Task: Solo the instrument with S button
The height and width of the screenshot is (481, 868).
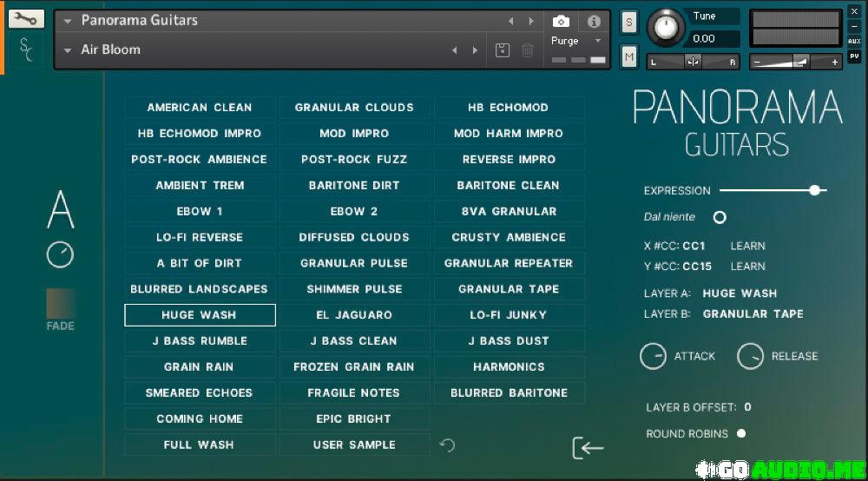Action: pyautogui.click(x=629, y=23)
